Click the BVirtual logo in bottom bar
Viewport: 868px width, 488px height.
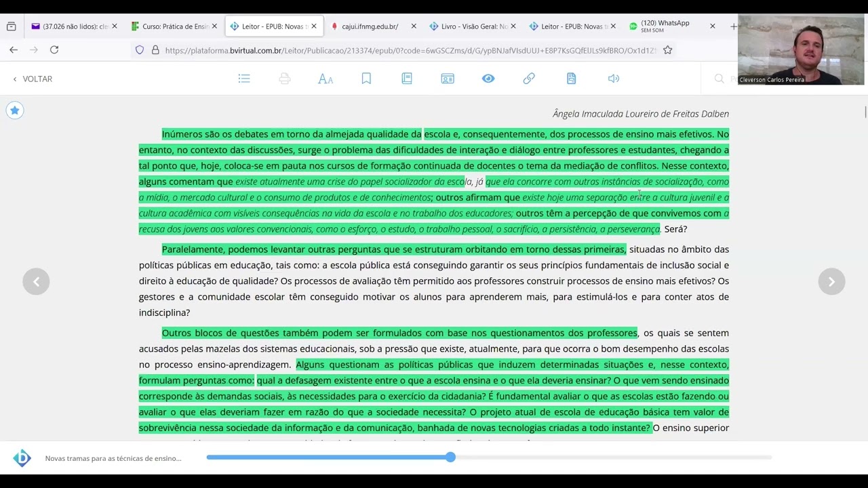click(x=22, y=458)
